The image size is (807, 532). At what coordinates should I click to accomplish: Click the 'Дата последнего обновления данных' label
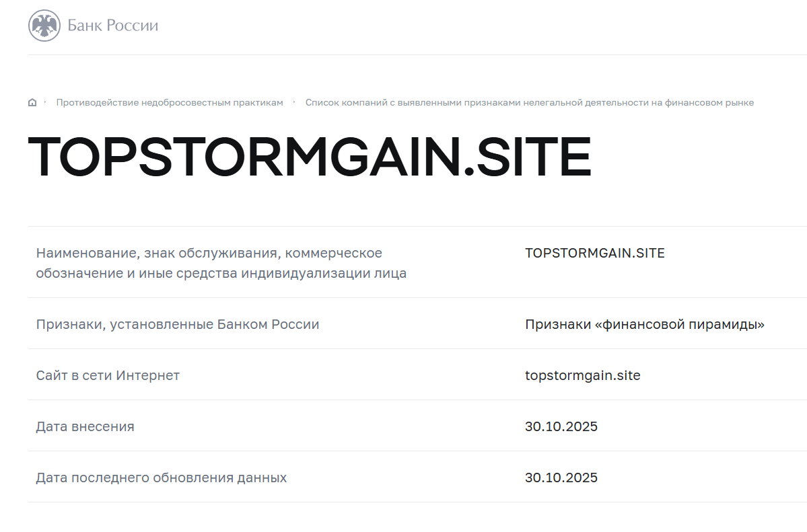click(162, 478)
